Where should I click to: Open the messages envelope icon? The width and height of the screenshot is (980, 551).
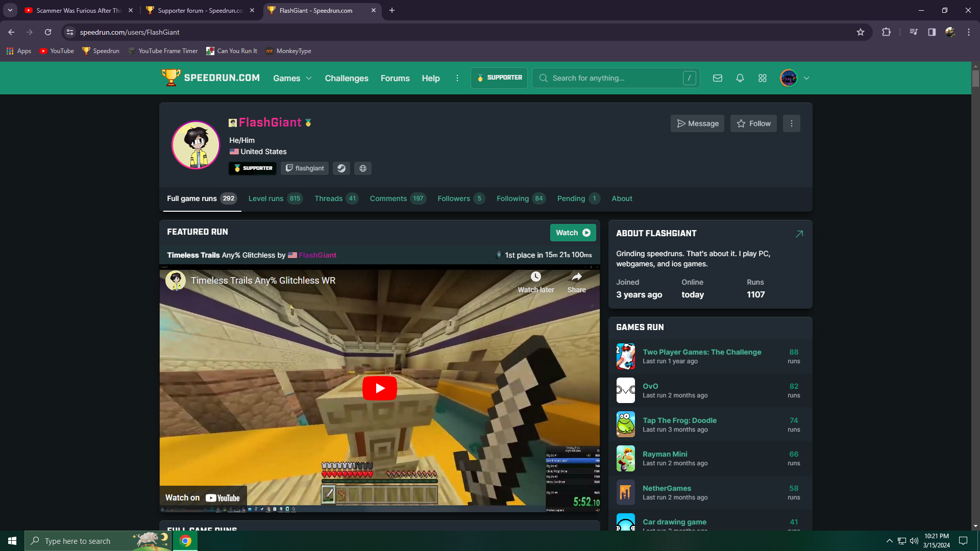718,78
